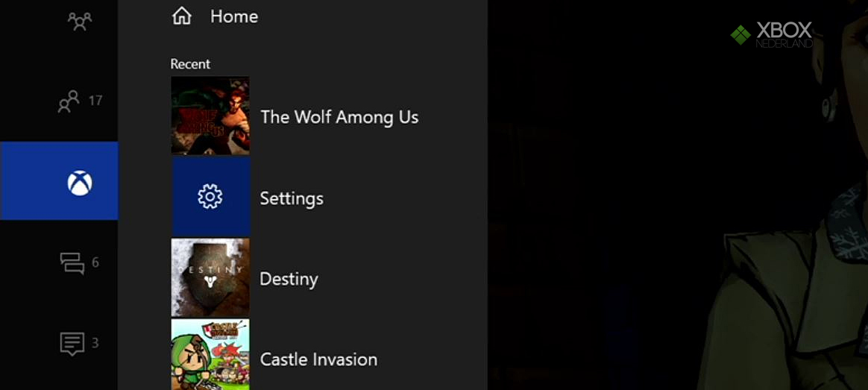Click the notifications count 3
Image resolution: width=868 pixels, height=390 pixels.
(x=95, y=343)
